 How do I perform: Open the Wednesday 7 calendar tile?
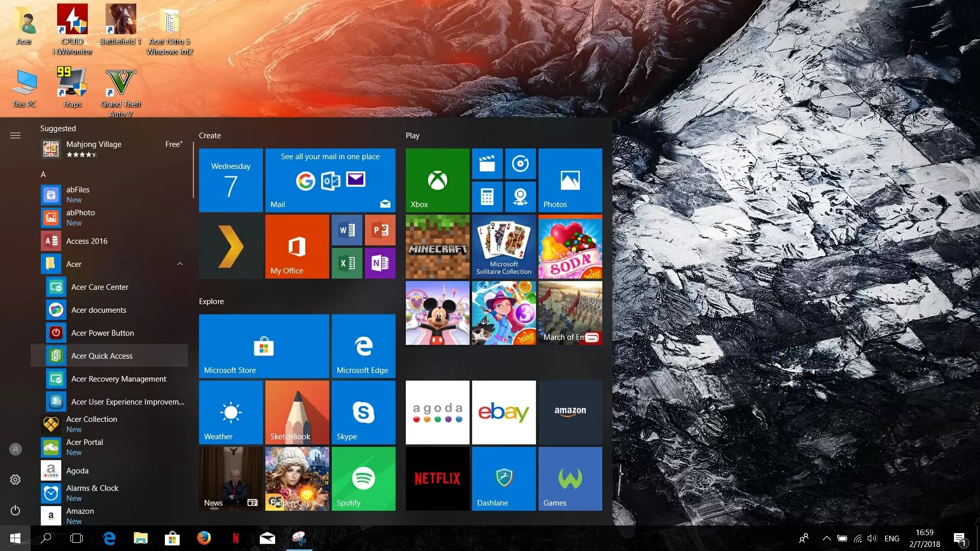click(x=231, y=180)
